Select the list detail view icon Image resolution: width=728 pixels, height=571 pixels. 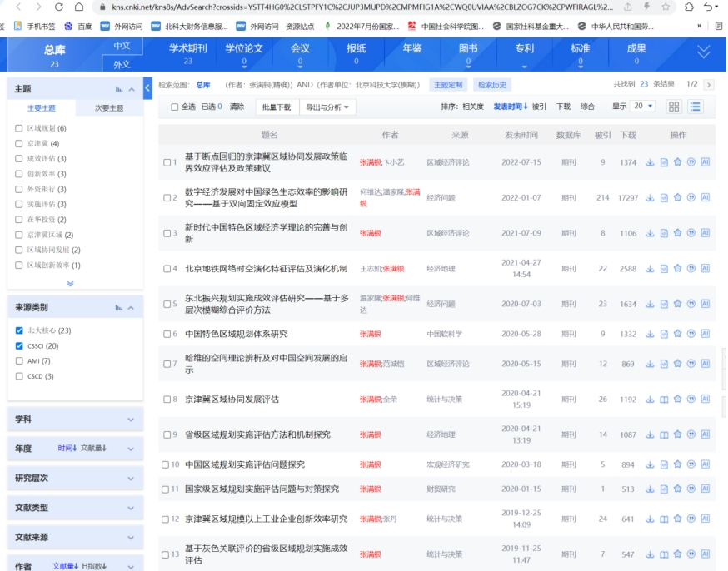click(695, 107)
